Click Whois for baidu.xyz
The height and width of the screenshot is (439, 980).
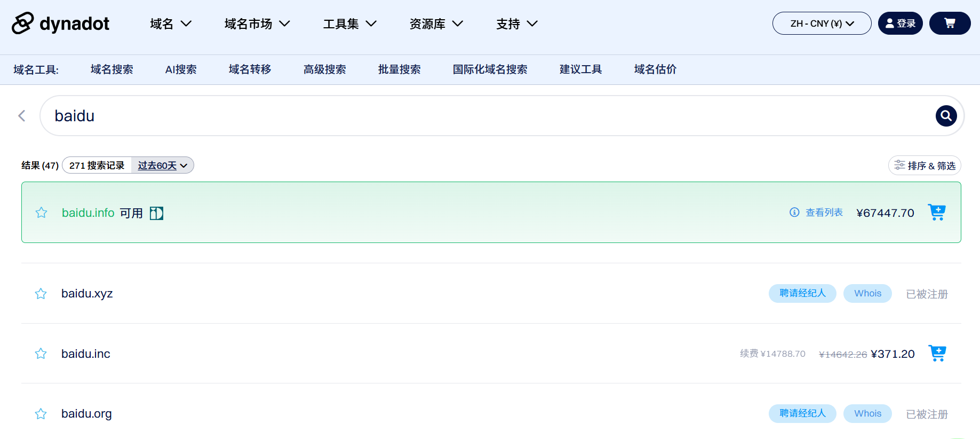pyautogui.click(x=867, y=293)
